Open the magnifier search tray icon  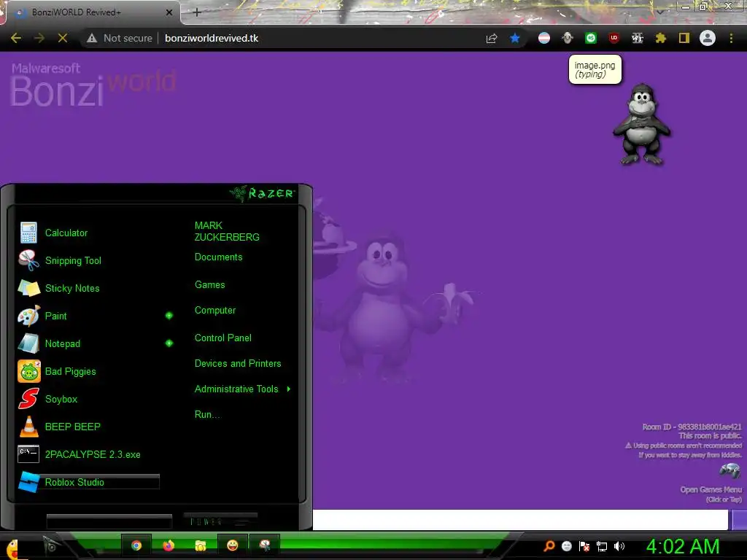click(549, 546)
